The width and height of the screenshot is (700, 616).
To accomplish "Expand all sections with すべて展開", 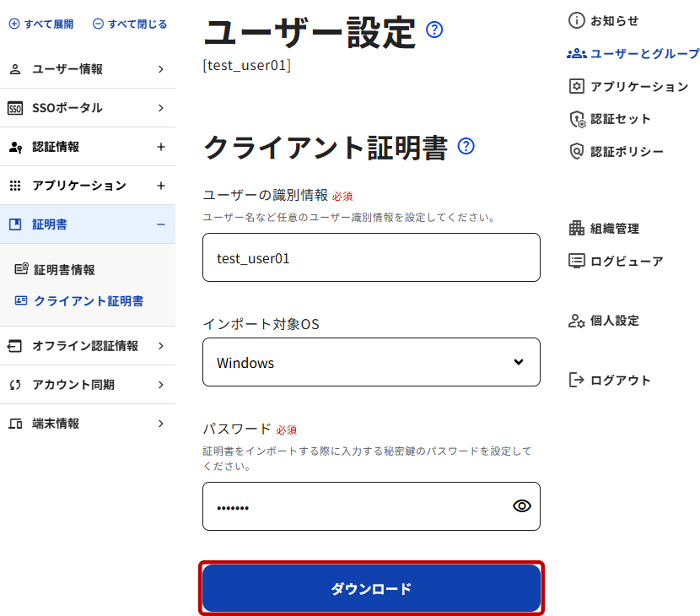I will [x=41, y=24].
